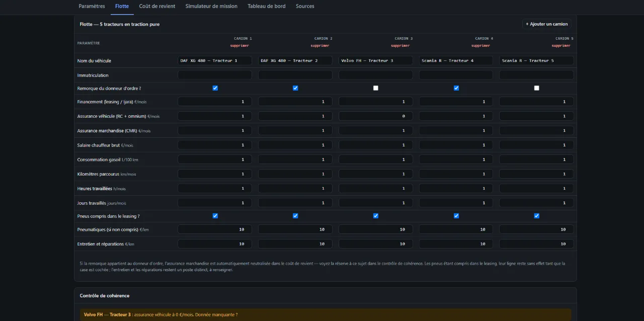644x321 pixels.
Task: Edit vehicle name Scania R – Tracteur 5
Action: (536, 60)
